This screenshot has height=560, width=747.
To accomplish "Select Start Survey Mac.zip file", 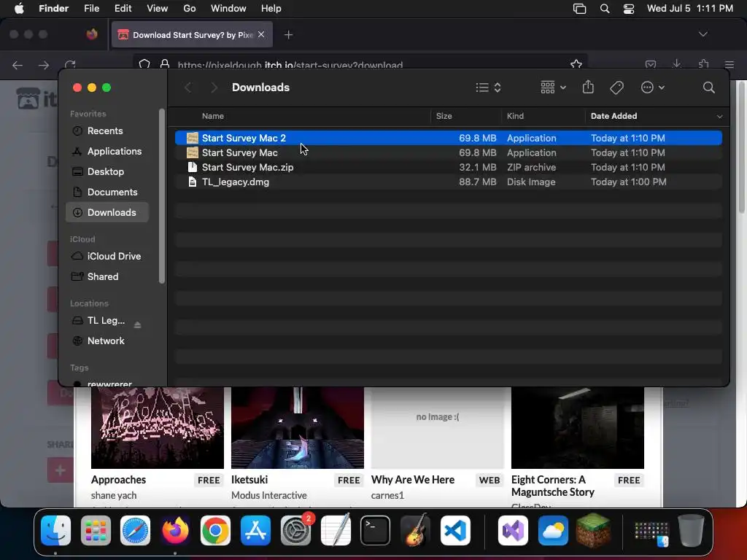I will pyautogui.click(x=449, y=168).
